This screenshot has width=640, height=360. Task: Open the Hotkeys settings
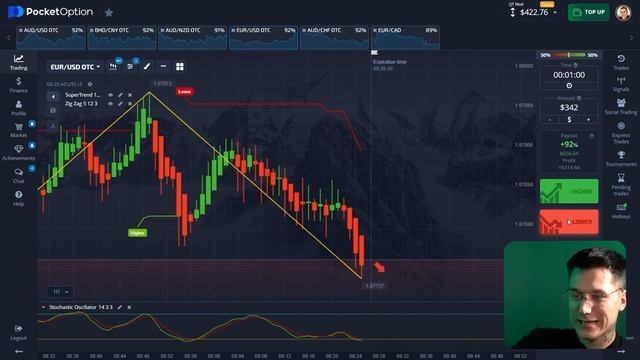click(621, 211)
